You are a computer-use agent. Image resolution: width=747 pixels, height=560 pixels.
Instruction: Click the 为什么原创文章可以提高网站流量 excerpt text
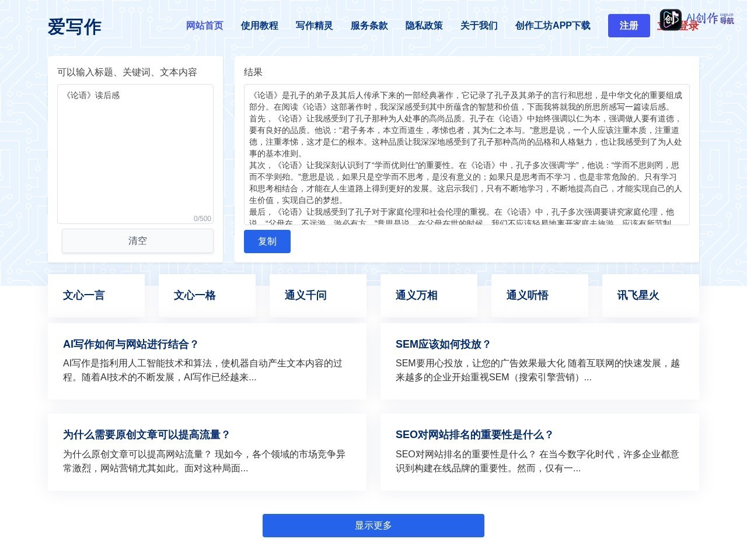204,461
